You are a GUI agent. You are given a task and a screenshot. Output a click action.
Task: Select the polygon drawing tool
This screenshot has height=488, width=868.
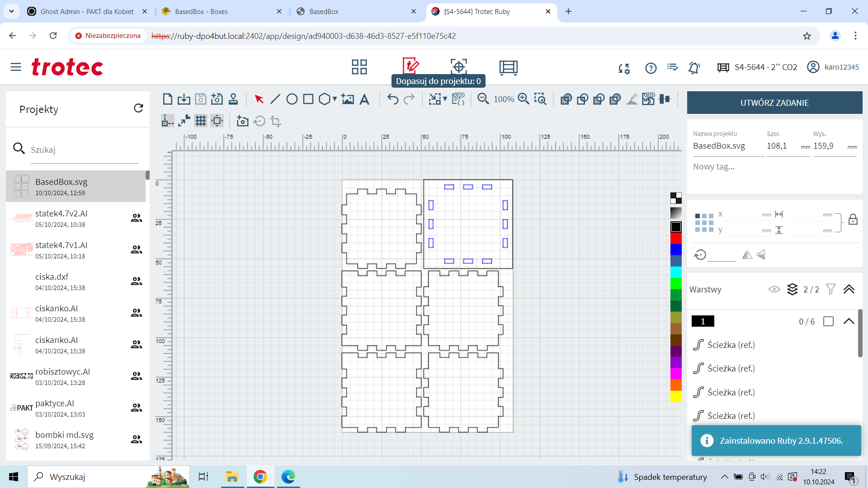point(324,99)
